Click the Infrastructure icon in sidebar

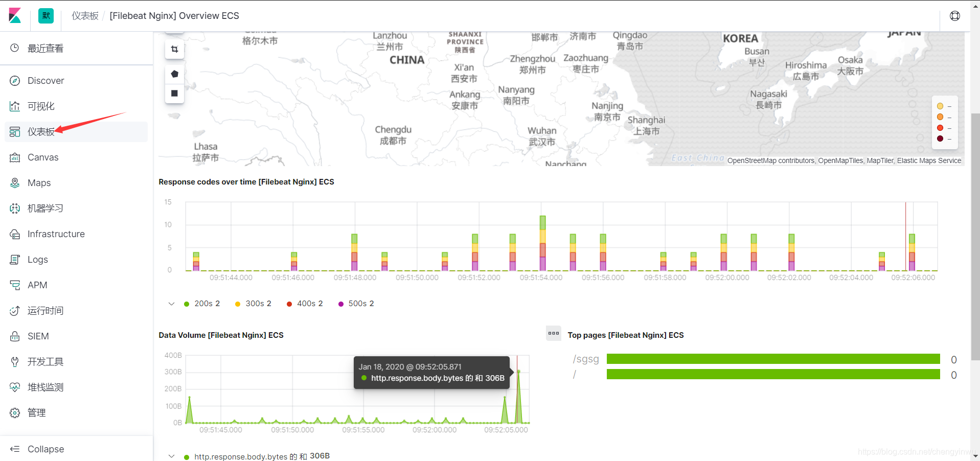15,234
